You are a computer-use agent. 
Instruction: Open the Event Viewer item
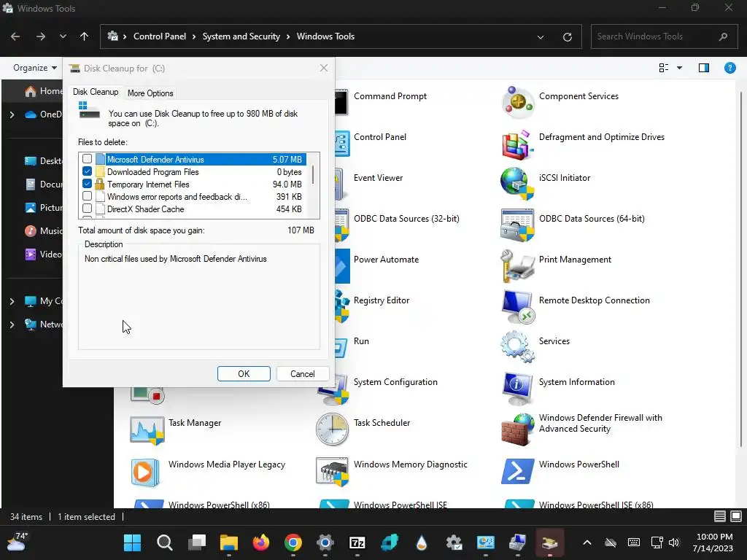click(379, 178)
